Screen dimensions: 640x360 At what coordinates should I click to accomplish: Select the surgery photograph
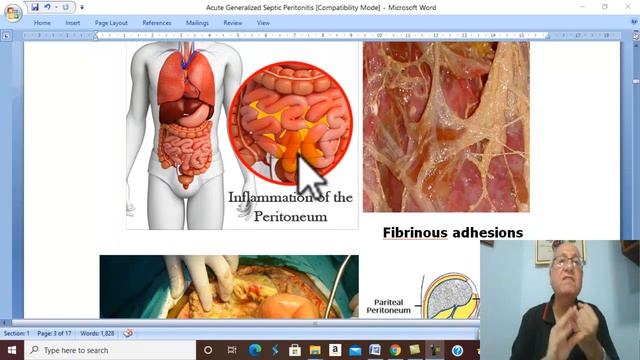coord(229,287)
